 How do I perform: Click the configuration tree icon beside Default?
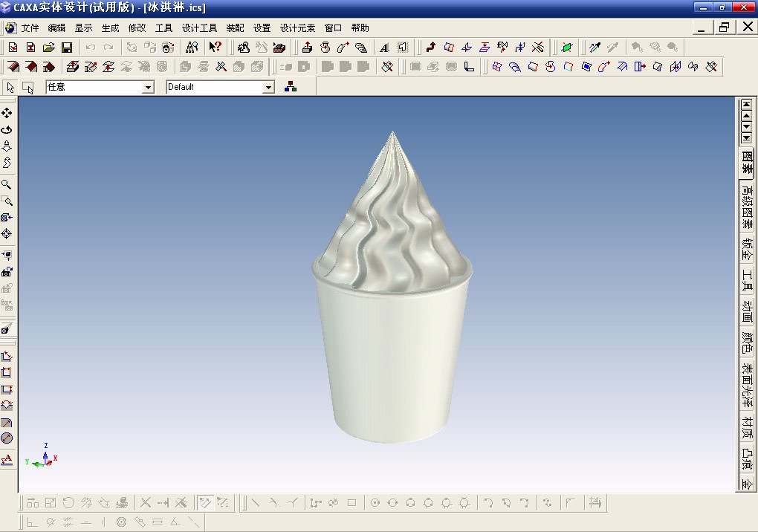tap(291, 87)
